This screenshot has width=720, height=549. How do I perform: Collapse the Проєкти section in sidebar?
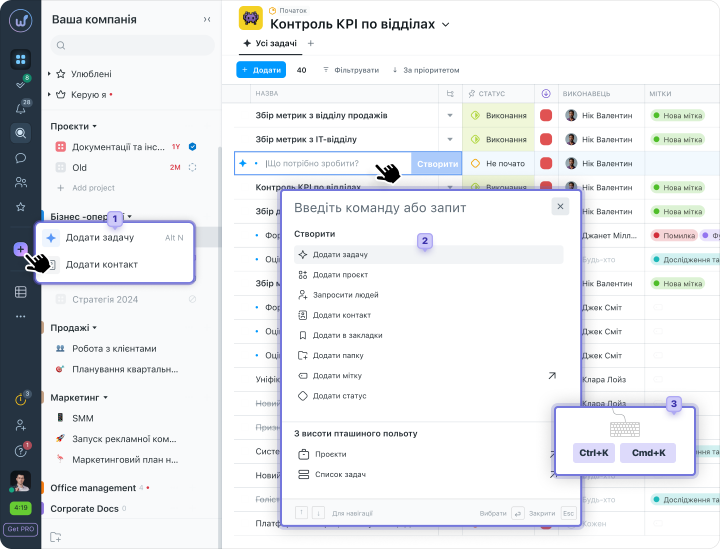tap(94, 127)
